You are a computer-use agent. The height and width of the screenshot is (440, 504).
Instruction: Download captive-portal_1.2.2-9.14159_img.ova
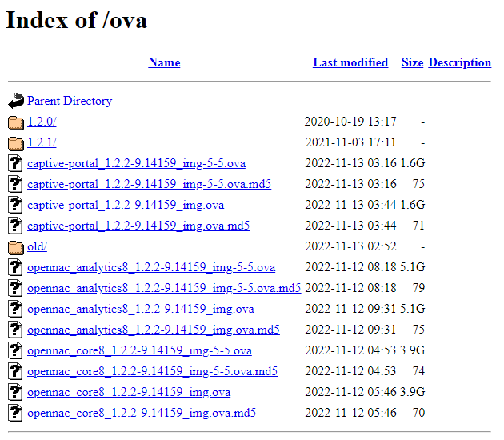[126, 205]
